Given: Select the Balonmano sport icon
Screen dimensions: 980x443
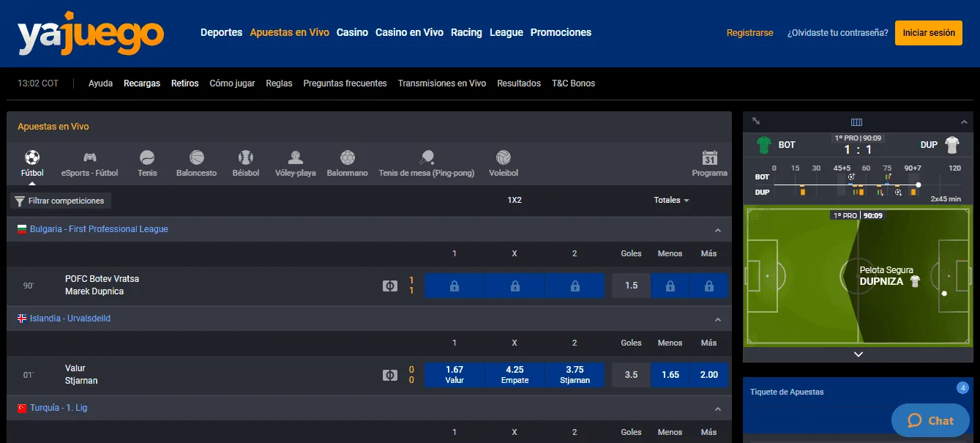Looking at the screenshot, I should point(347,157).
